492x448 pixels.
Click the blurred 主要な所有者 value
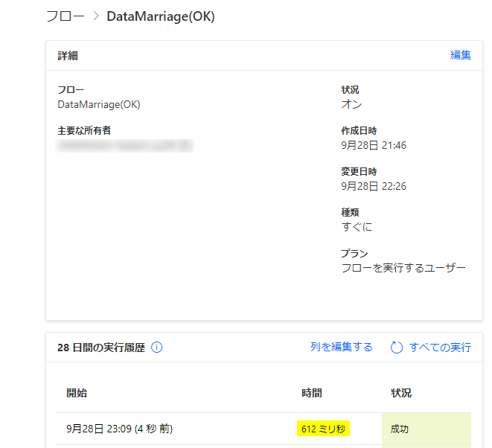[124, 146]
